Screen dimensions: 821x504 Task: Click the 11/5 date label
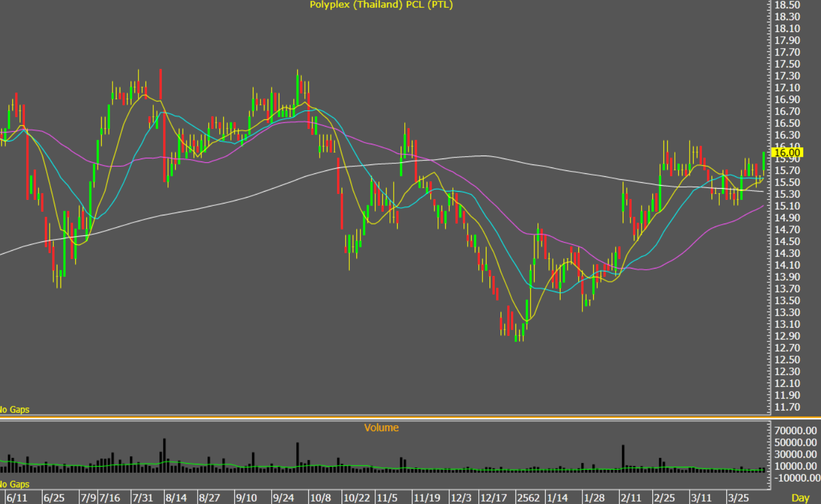387,497
